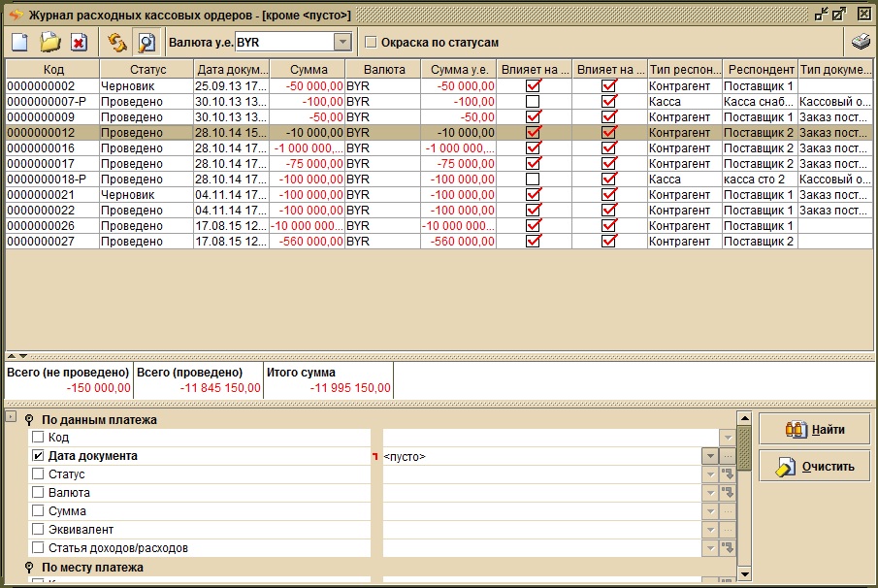The height and width of the screenshot is (588, 878).
Task: Click the <пусто> date value field
Action: tap(541, 456)
